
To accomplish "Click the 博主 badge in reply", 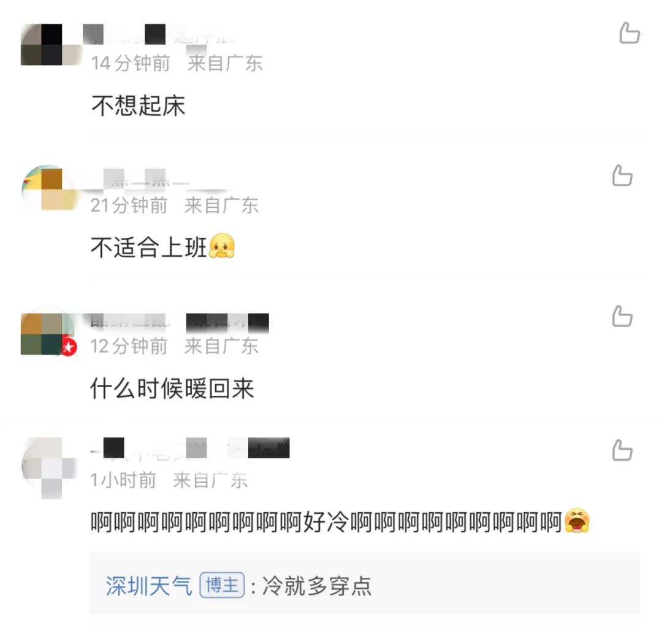I will pos(222,585).
